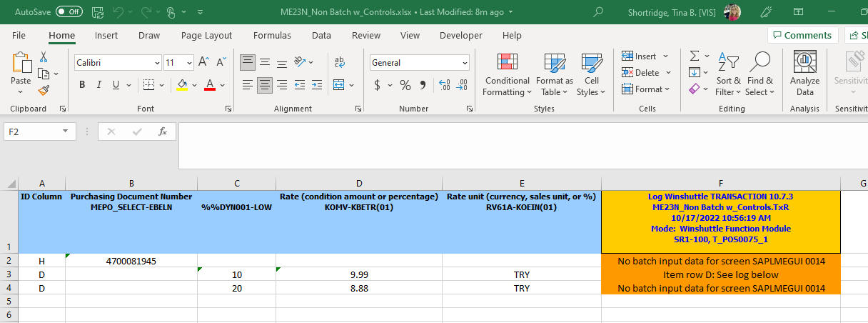Open Conditional Formatting menu

click(x=507, y=75)
